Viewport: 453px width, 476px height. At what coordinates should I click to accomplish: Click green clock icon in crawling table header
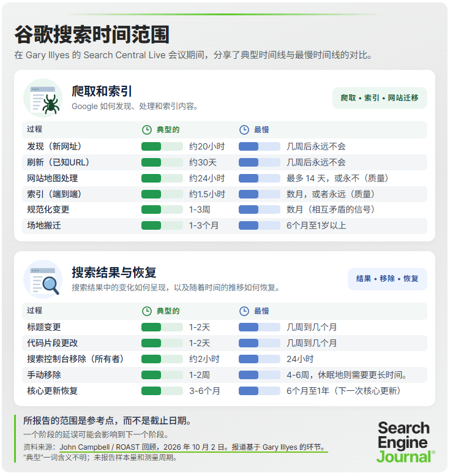pos(147,130)
